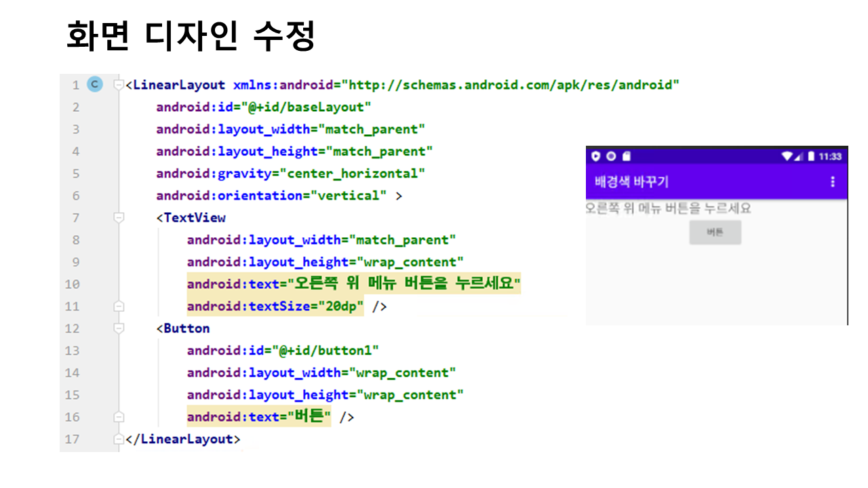
Task: Click the 배경색 바꾸기 app bar title
Action: pyautogui.click(x=632, y=182)
